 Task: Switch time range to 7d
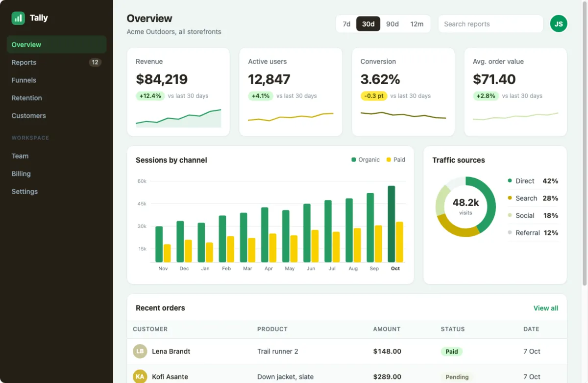click(346, 24)
